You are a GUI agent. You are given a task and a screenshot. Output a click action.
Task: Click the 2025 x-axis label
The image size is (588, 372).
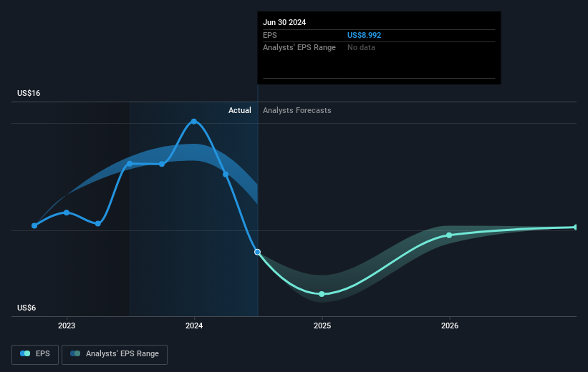[x=322, y=325]
